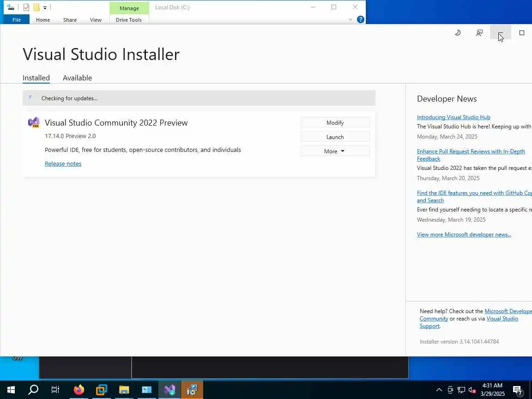Open the Release notes link

tap(63, 163)
